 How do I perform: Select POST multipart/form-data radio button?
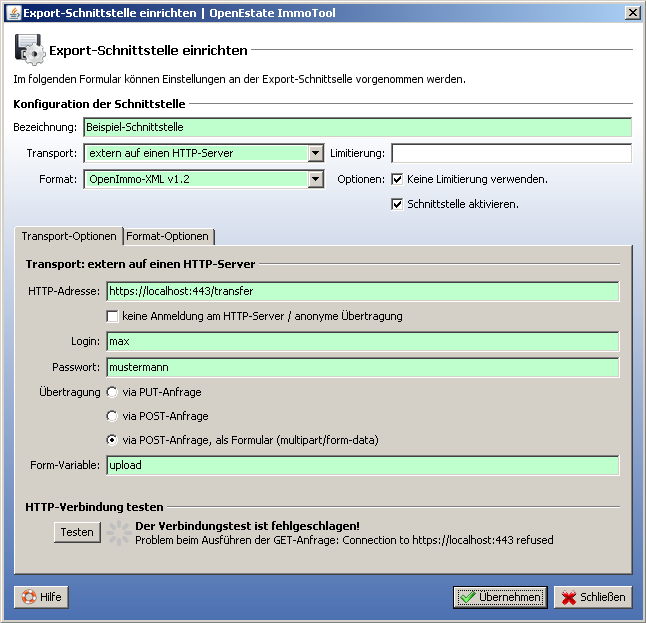tap(112, 440)
